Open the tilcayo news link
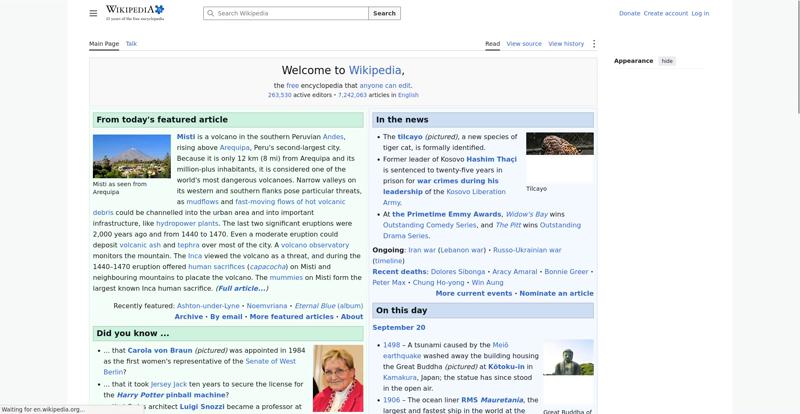Screen dimensions: 800x414 [x=410, y=137]
